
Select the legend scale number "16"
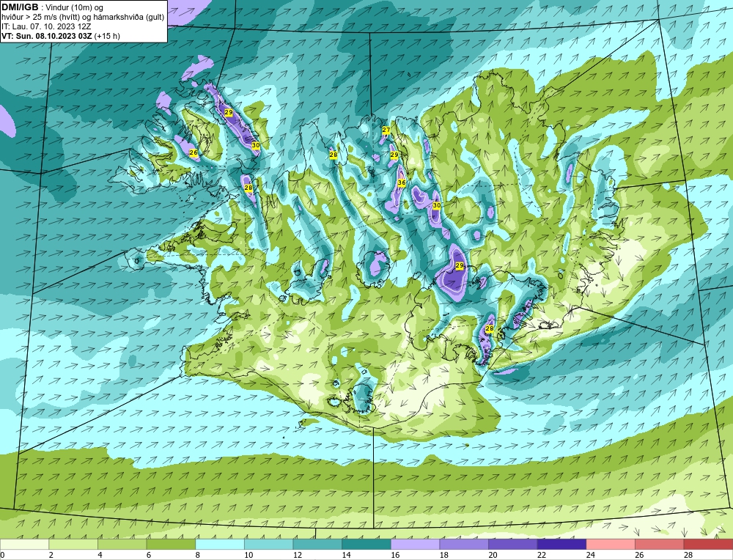pyautogui.click(x=395, y=555)
